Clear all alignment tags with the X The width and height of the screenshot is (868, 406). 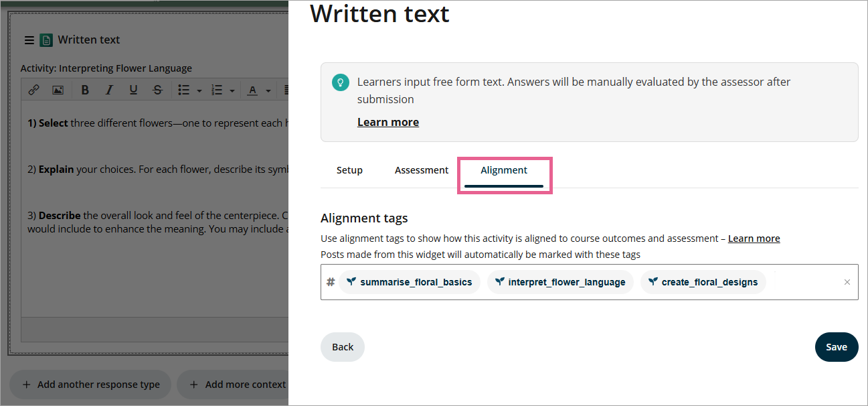[847, 282]
